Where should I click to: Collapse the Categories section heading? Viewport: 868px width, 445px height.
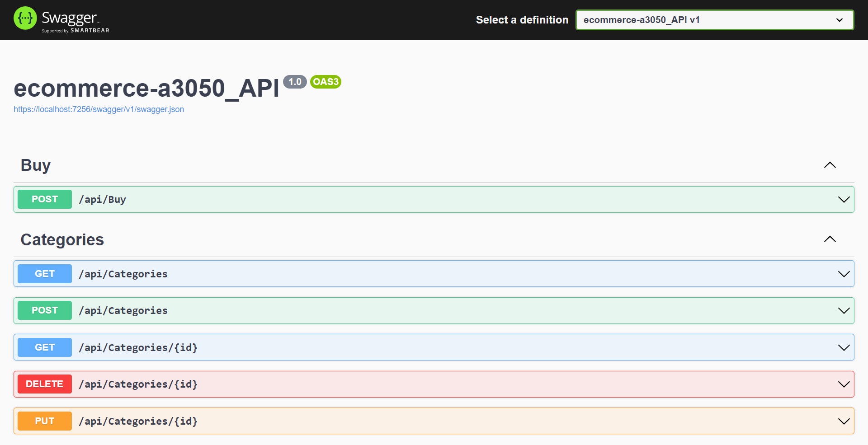pyautogui.click(x=62, y=240)
